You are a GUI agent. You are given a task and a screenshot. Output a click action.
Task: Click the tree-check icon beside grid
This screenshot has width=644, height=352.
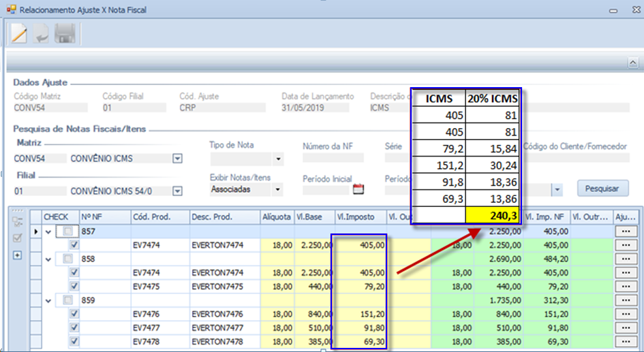point(18,221)
